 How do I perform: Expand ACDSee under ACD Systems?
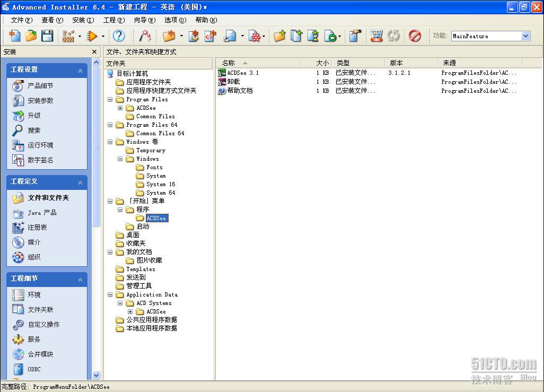pyautogui.click(x=130, y=312)
